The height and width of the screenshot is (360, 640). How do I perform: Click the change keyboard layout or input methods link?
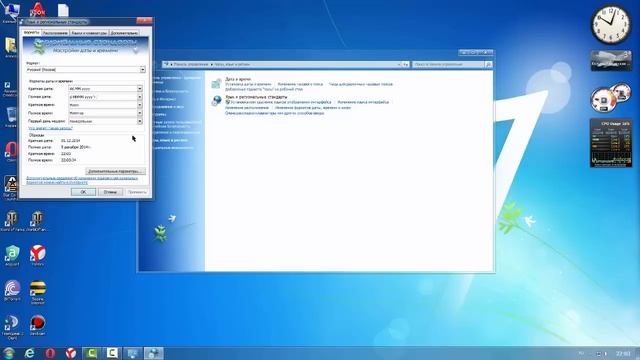(275, 113)
